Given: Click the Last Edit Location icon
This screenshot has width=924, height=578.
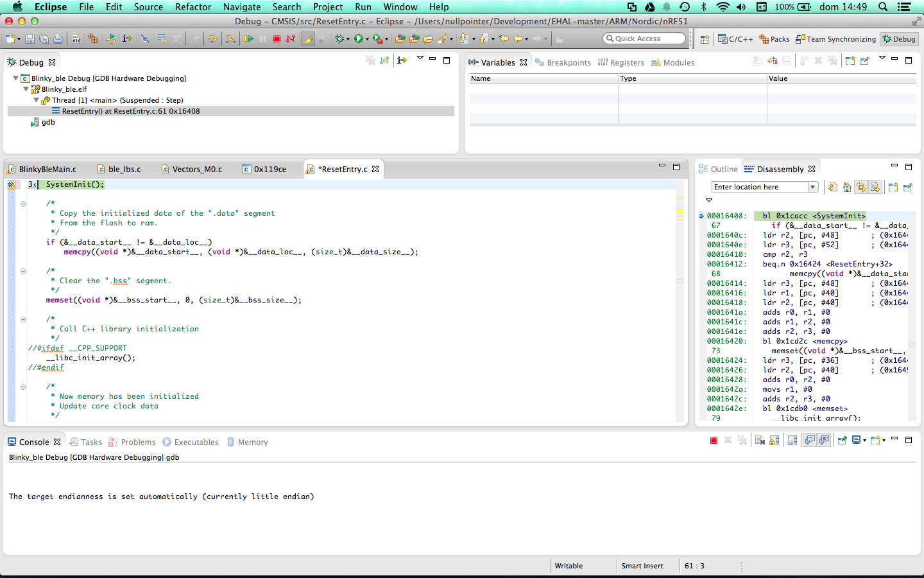Looking at the screenshot, I should [x=504, y=39].
